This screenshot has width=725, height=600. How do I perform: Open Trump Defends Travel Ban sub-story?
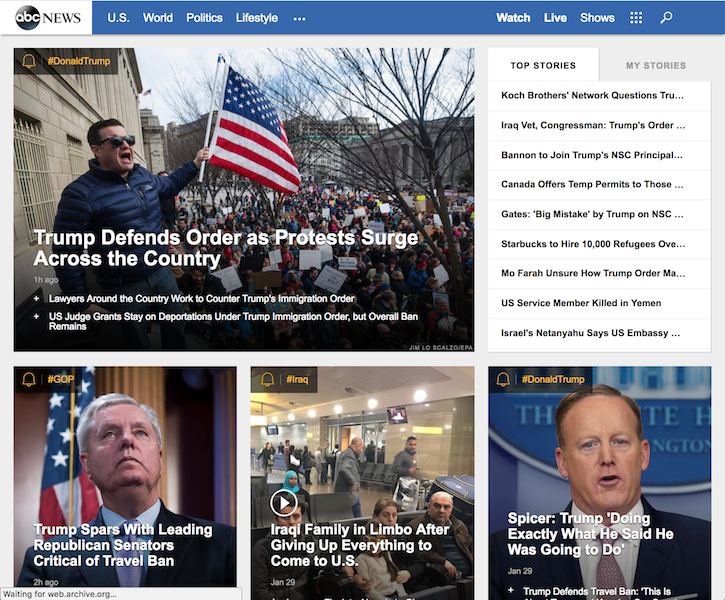pyautogui.click(x=596, y=593)
